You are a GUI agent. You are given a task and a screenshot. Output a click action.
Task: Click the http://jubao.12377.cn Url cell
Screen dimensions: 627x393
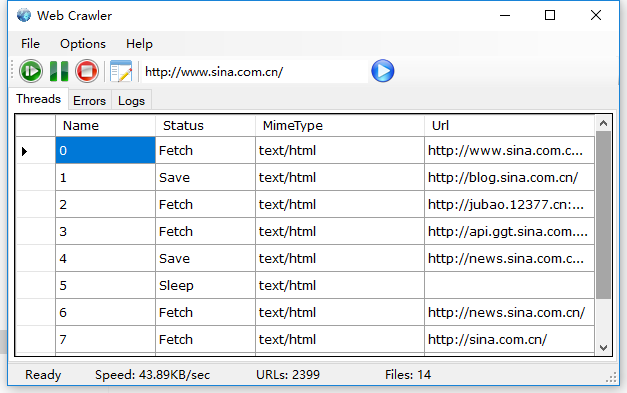coord(509,204)
